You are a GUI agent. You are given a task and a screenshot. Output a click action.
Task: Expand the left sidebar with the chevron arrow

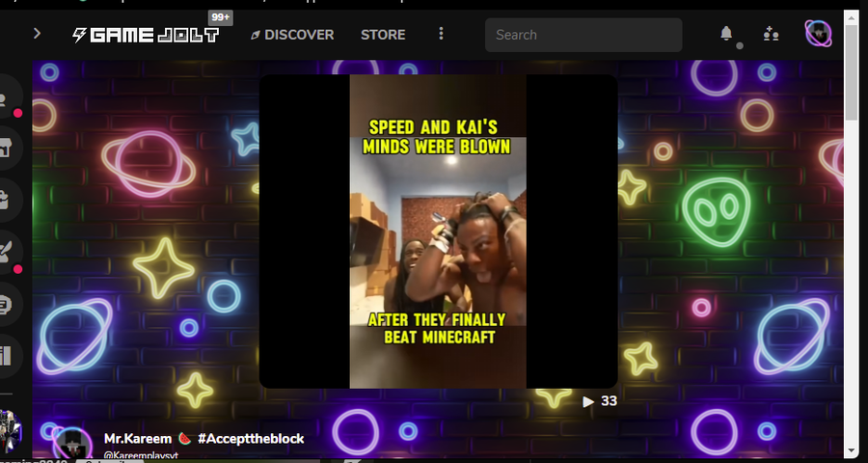pyautogui.click(x=37, y=34)
